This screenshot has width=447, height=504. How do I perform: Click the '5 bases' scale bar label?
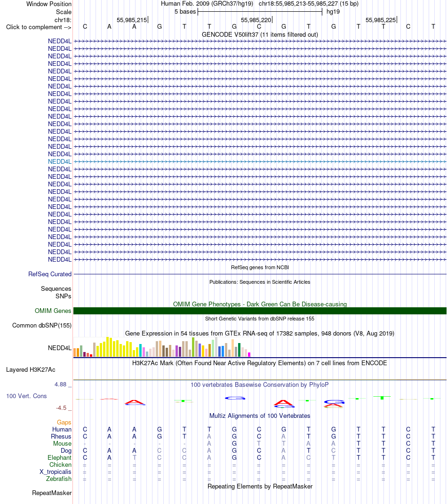click(x=185, y=12)
